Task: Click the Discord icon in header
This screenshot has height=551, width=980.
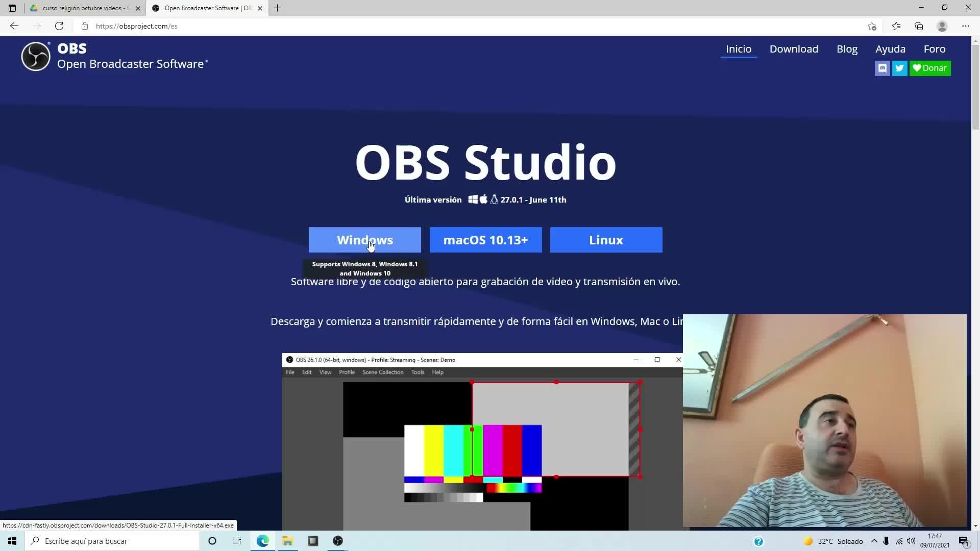Action: coord(882,68)
